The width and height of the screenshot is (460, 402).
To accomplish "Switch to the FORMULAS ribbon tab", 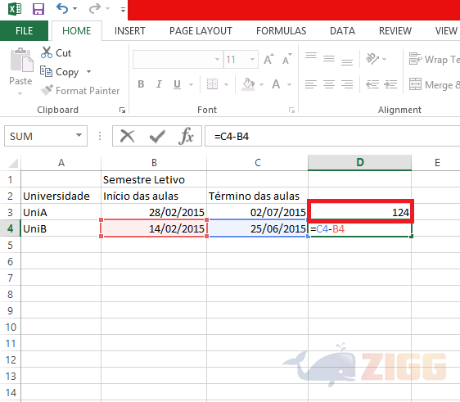I will click(x=281, y=31).
